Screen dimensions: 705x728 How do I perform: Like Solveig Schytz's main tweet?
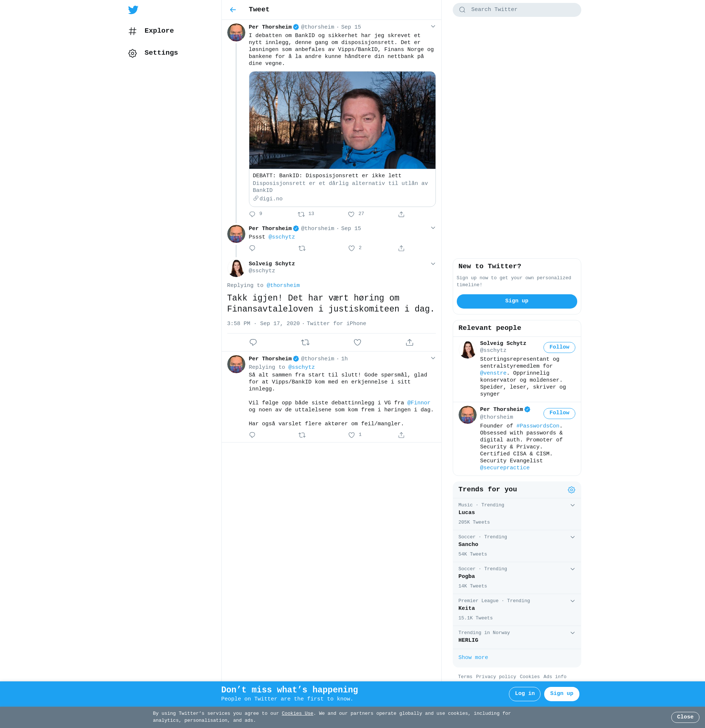click(x=358, y=342)
